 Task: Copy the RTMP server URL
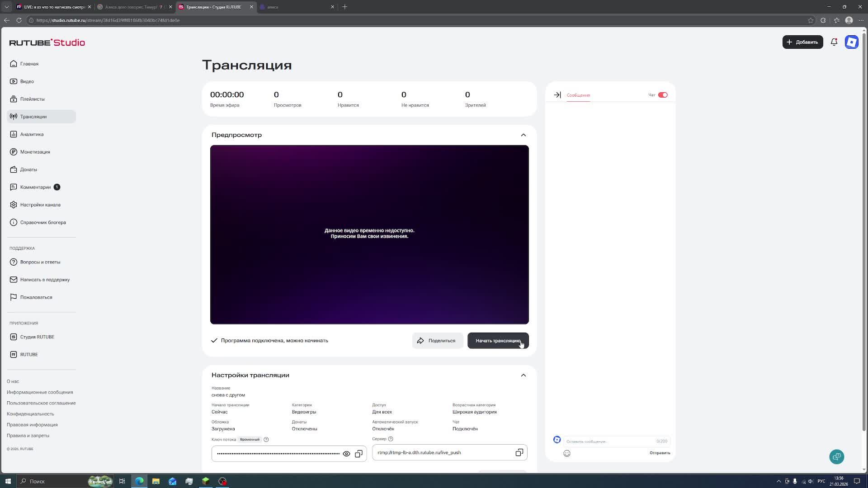[519, 453]
